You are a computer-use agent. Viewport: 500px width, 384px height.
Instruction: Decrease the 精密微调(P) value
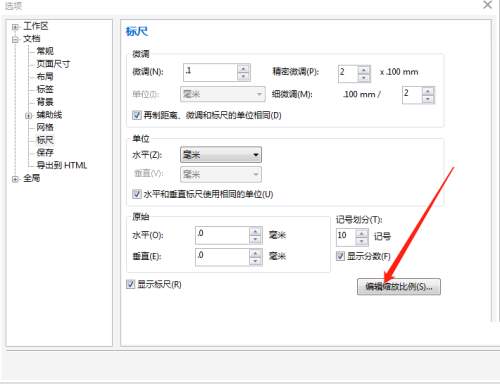[364, 78]
